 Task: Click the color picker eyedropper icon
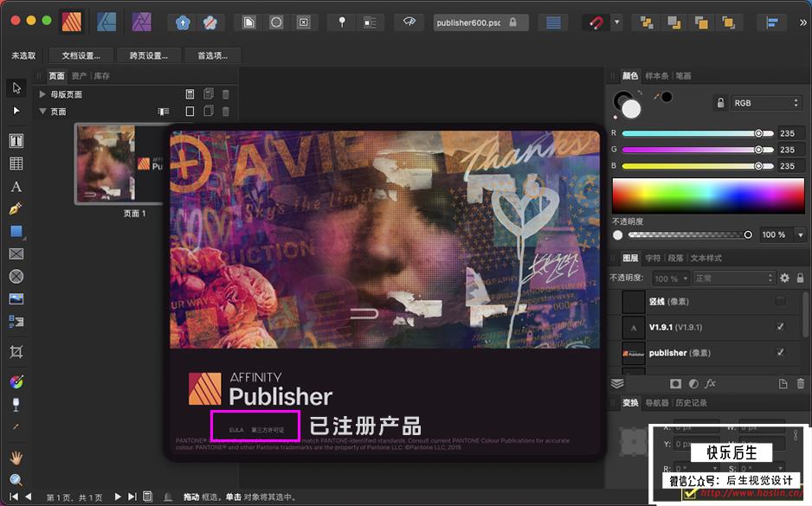tap(657, 97)
